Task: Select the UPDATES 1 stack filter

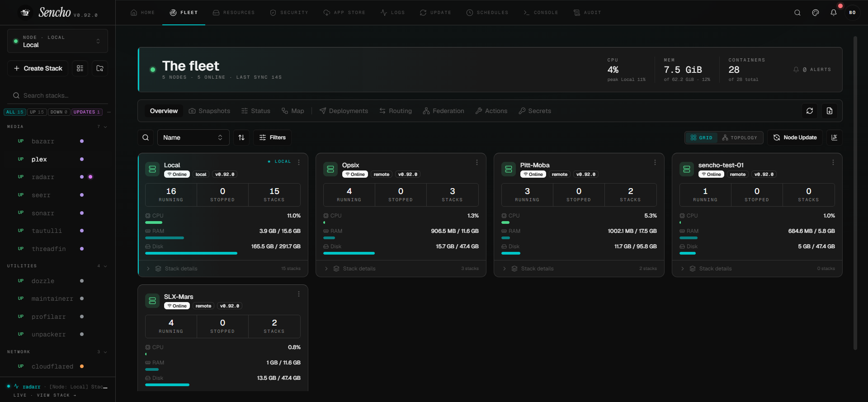Action: click(x=87, y=112)
